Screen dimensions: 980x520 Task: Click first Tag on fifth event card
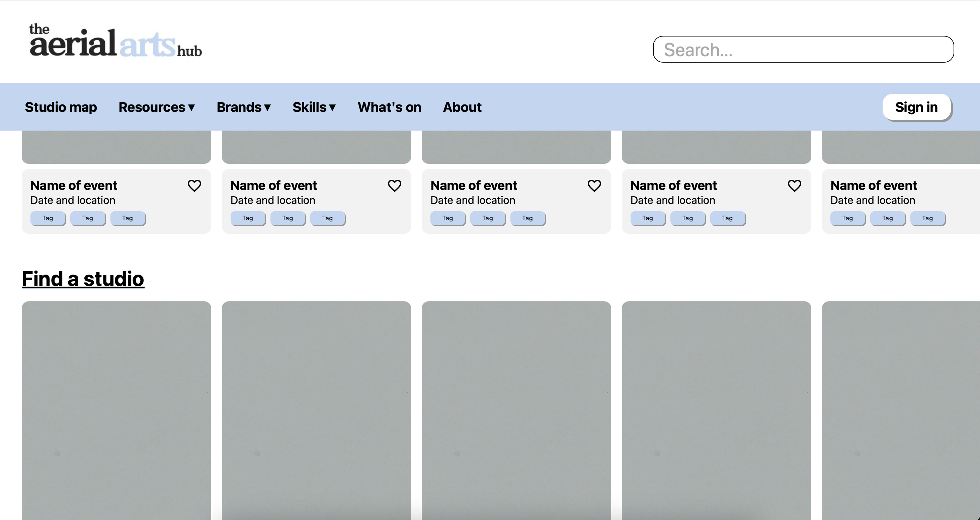tap(847, 218)
